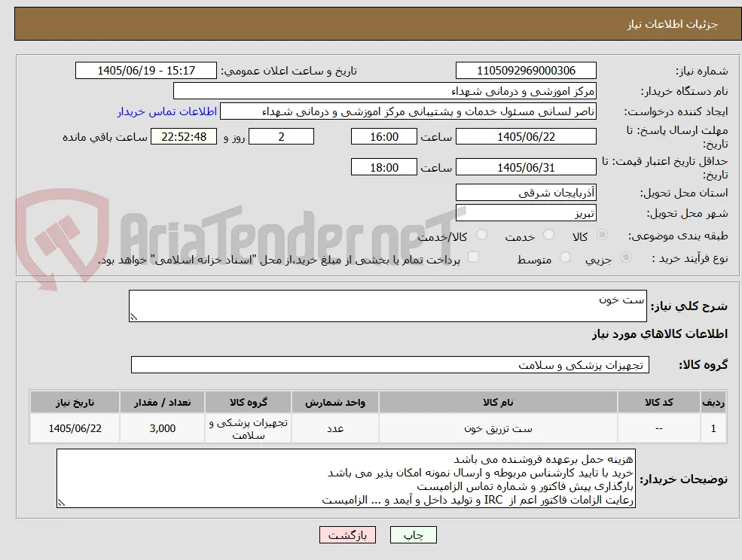
Task: Select the خدمت radio button
Action: click(x=548, y=235)
